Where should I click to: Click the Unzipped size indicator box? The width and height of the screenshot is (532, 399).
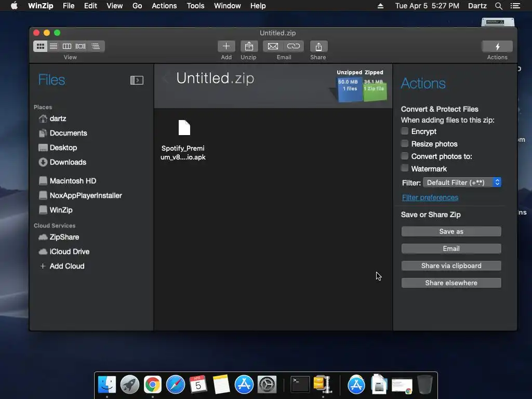click(349, 89)
